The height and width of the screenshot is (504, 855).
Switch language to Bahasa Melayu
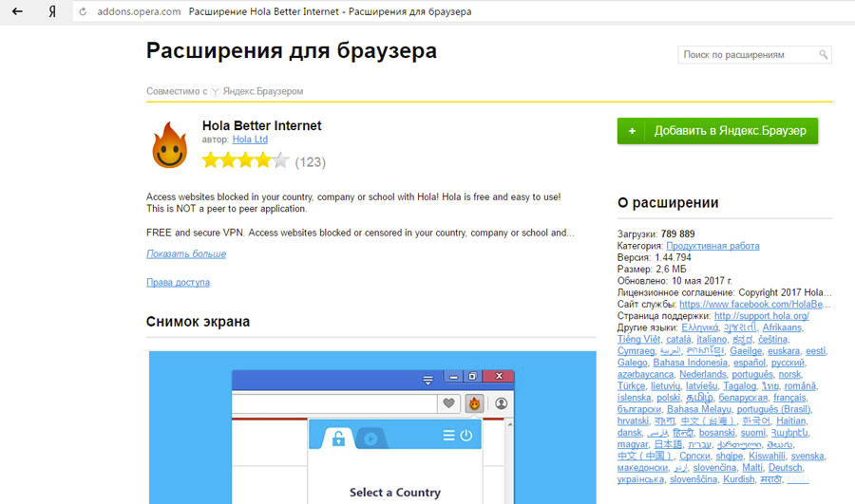698,409
